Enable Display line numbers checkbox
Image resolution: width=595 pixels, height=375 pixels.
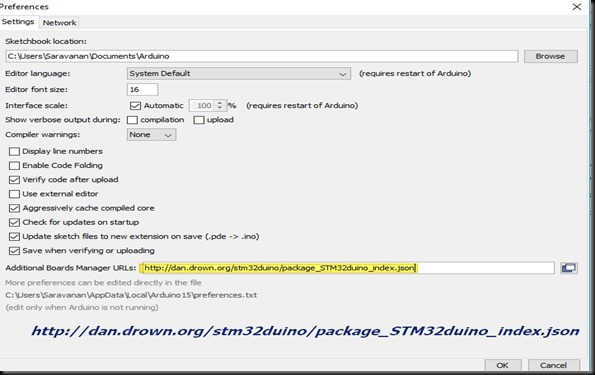(14, 151)
